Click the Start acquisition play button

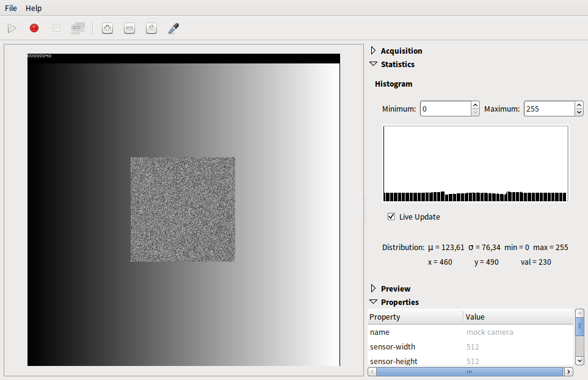(12, 28)
